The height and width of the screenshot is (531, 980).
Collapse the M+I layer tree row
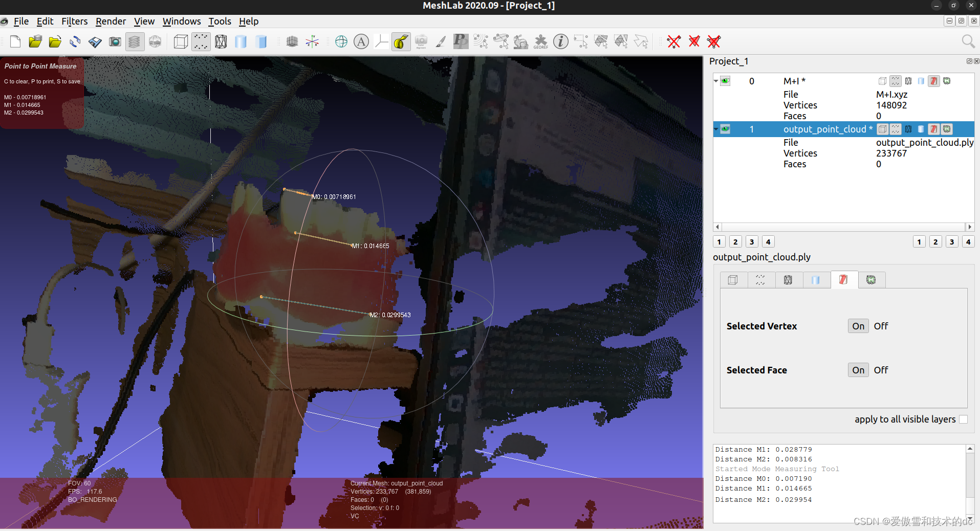tap(716, 81)
